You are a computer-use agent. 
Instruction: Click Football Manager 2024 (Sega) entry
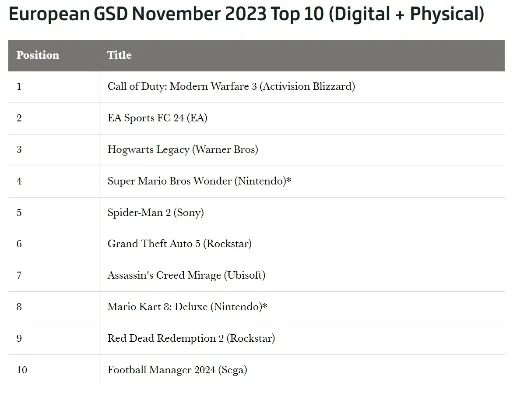click(x=177, y=370)
